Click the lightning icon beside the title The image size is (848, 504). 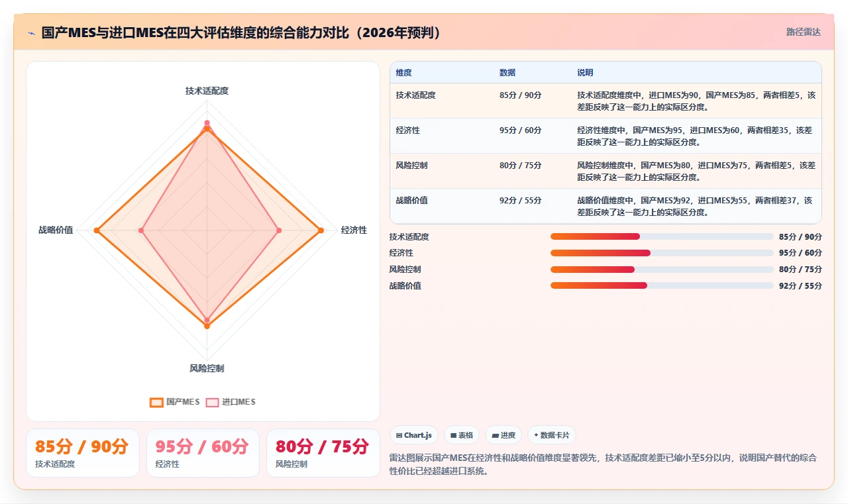[x=31, y=33]
